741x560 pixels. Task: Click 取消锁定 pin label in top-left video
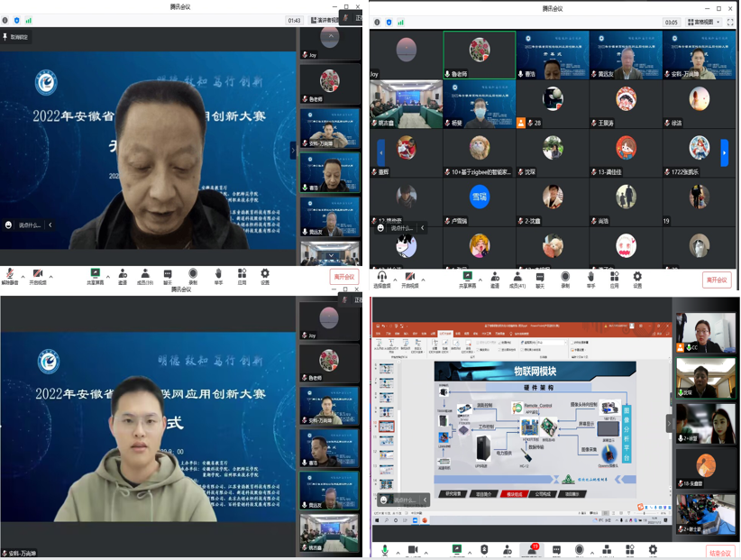17,38
